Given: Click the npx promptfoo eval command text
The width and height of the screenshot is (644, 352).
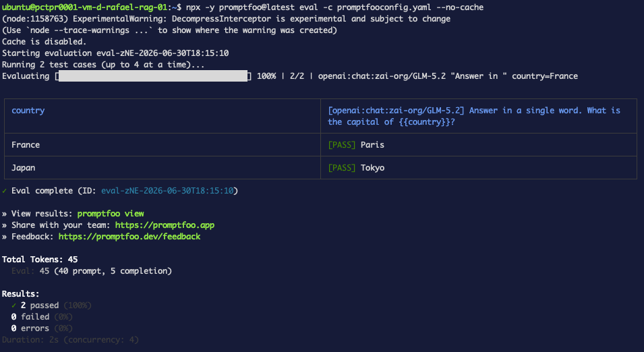Looking at the screenshot, I should coord(334,7).
